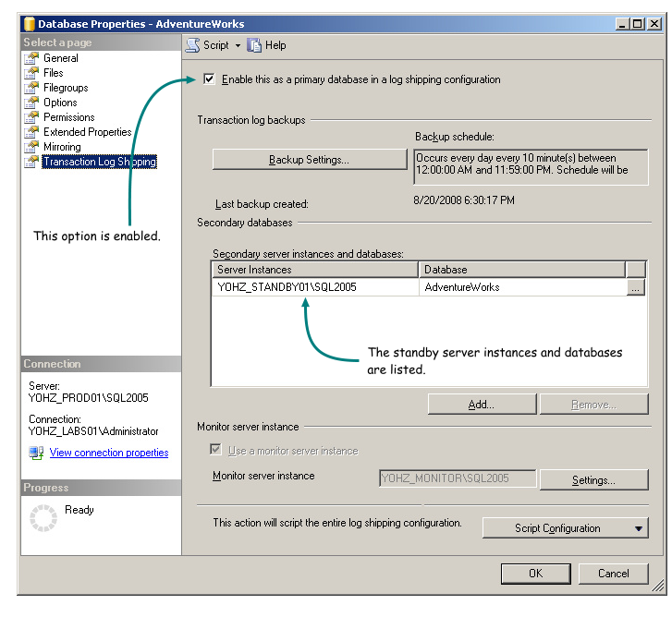
Task: Click the database icon in title bar
Action: [30, 24]
